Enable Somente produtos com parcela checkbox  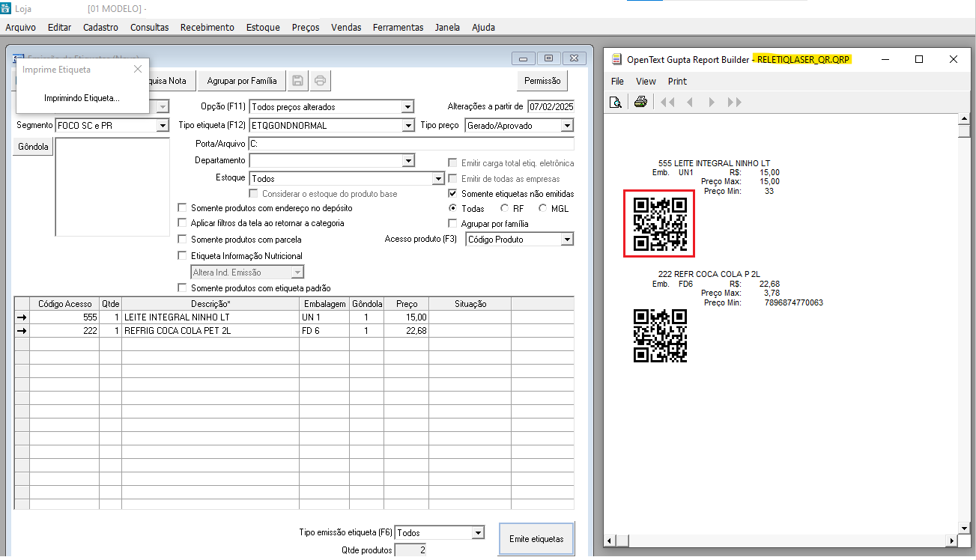pyautogui.click(x=182, y=240)
